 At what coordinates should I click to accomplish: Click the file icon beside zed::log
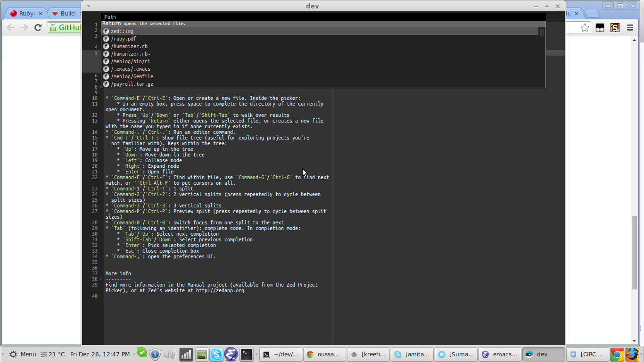[106, 31]
